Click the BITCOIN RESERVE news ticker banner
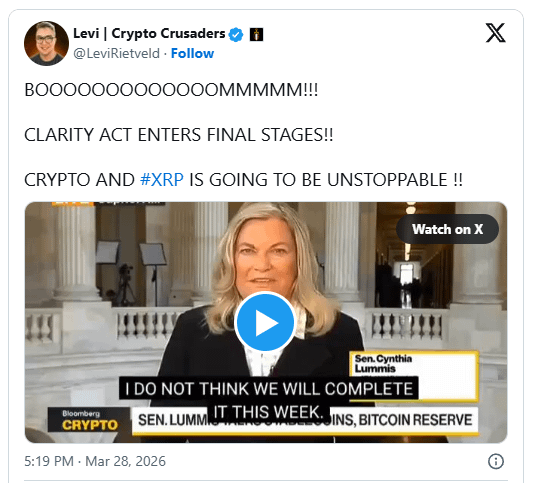 (305, 420)
